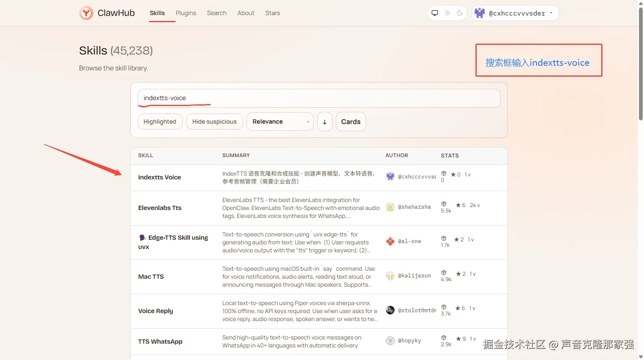
Task: Click the 5.5k downloads count
Action: coord(446,211)
